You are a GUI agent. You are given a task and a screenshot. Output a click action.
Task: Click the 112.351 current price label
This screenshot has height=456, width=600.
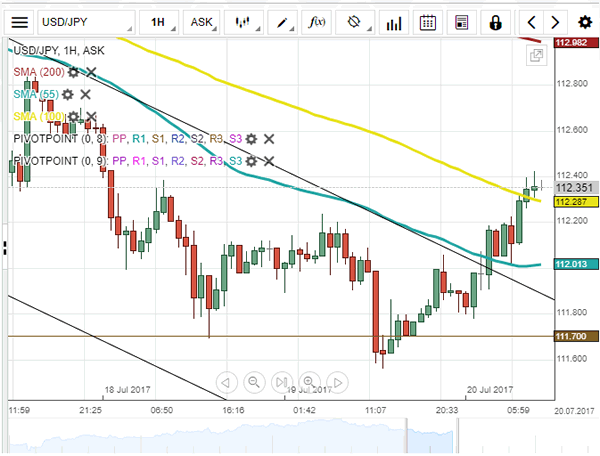tap(576, 187)
